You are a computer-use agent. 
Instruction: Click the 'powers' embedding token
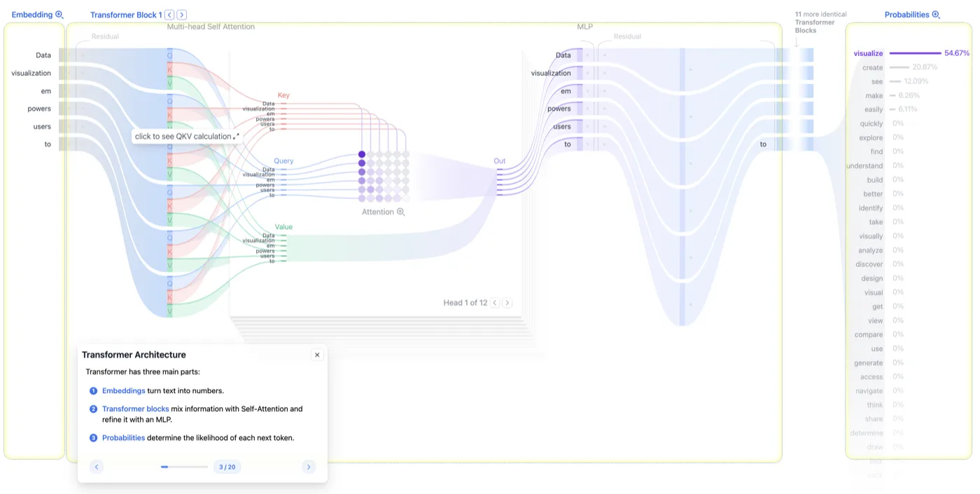pos(39,109)
